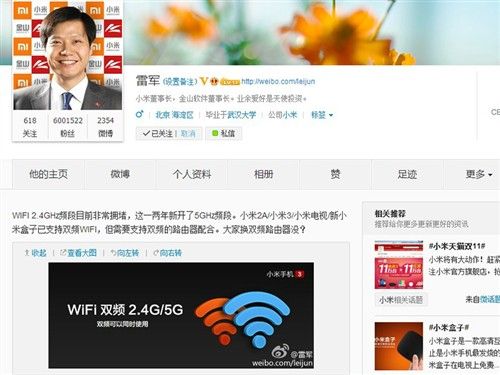500x375 pixels.
Task: Click the orange V verification badge
Action: (x=204, y=81)
